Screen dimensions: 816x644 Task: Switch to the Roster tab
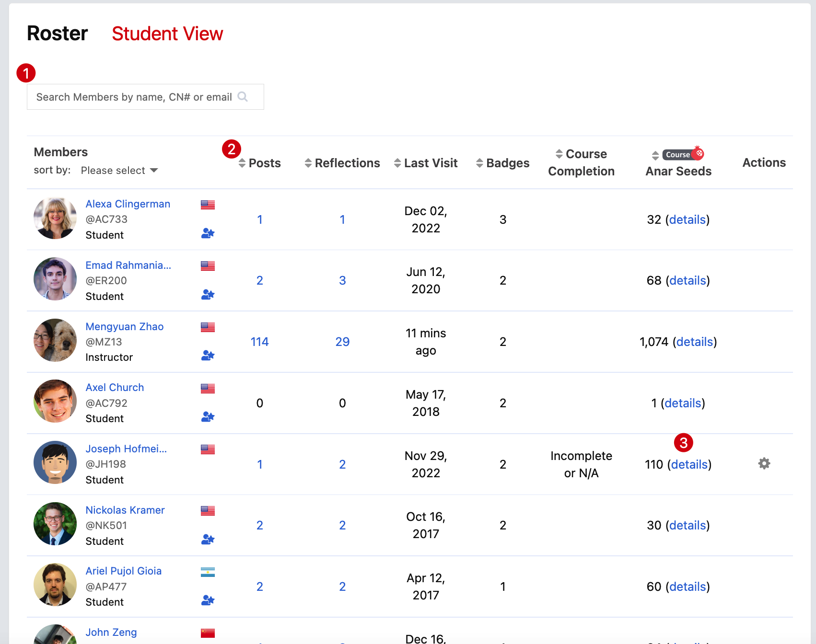click(x=57, y=34)
